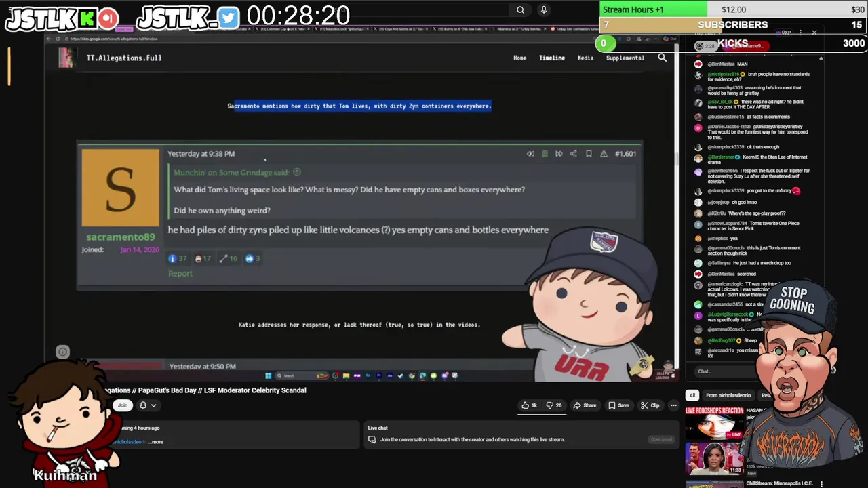This screenshot has height=488, width=868.
Task: Open options menu for ChillStream video
Action: tap(822, 484)
